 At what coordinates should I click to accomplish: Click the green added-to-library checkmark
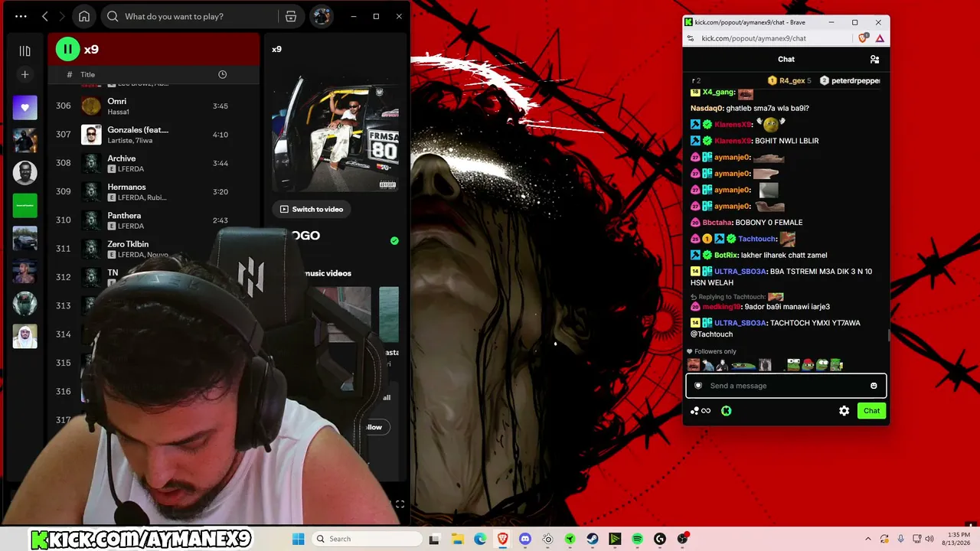tap(394, 240)
